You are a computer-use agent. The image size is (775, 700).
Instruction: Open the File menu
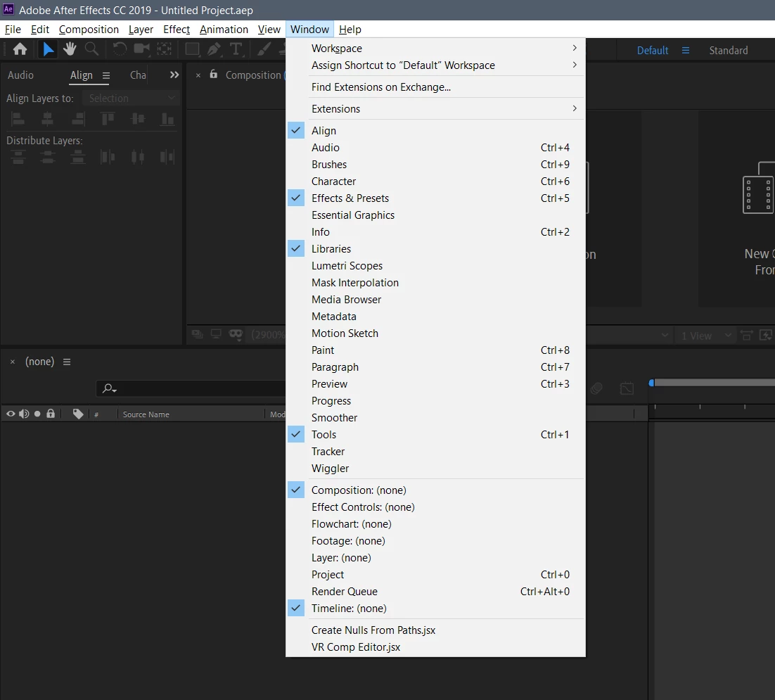click(x=13, y=29)
